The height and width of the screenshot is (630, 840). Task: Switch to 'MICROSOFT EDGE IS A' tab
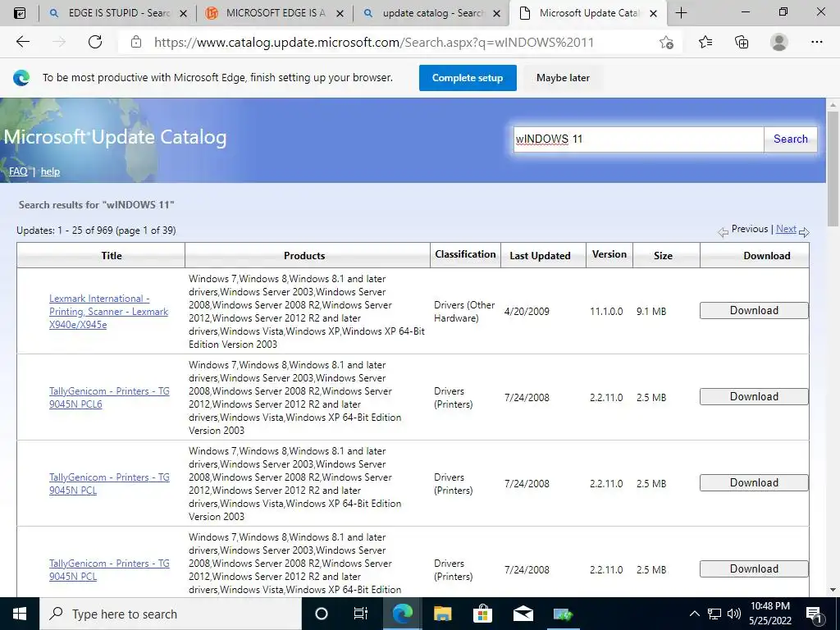pyautogui.click(x=268, y=13)
